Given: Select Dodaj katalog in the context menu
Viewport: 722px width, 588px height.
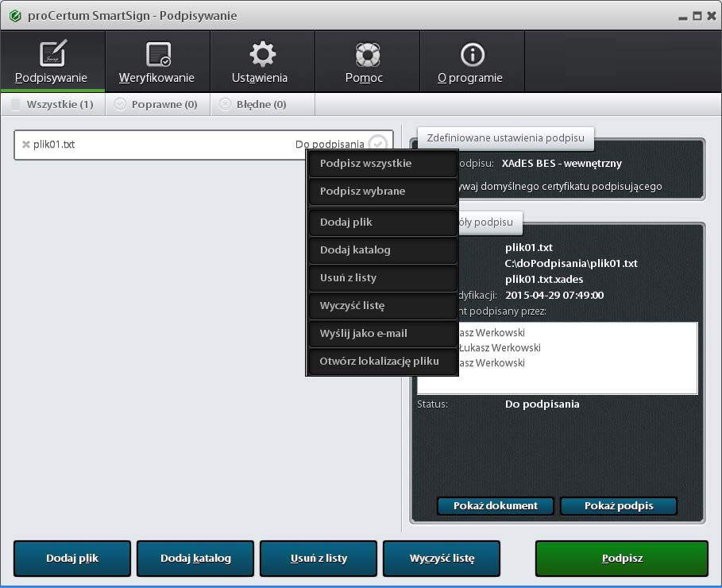Looking at the screenshot, I should [x=383, y=250].
